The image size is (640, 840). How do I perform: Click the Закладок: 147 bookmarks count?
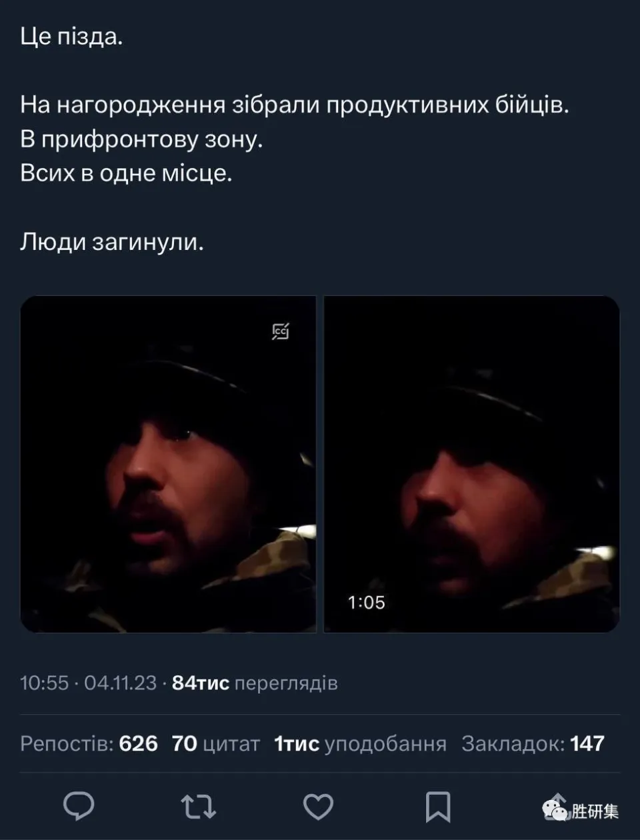click(533, 743)
